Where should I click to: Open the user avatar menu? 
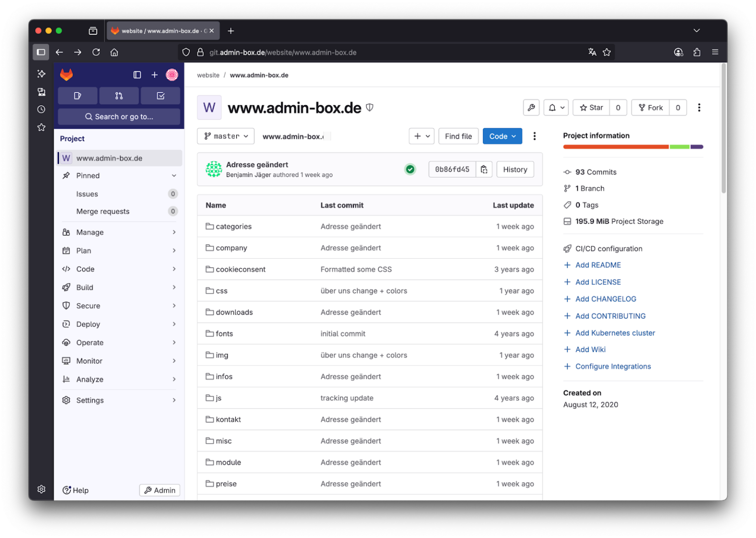point(172,75)
